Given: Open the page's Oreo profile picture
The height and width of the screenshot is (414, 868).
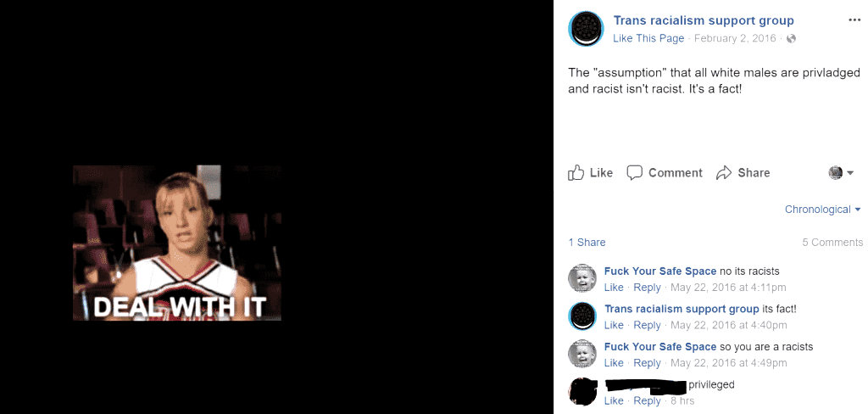Looking at the screenshot, I should pos(586,29).
